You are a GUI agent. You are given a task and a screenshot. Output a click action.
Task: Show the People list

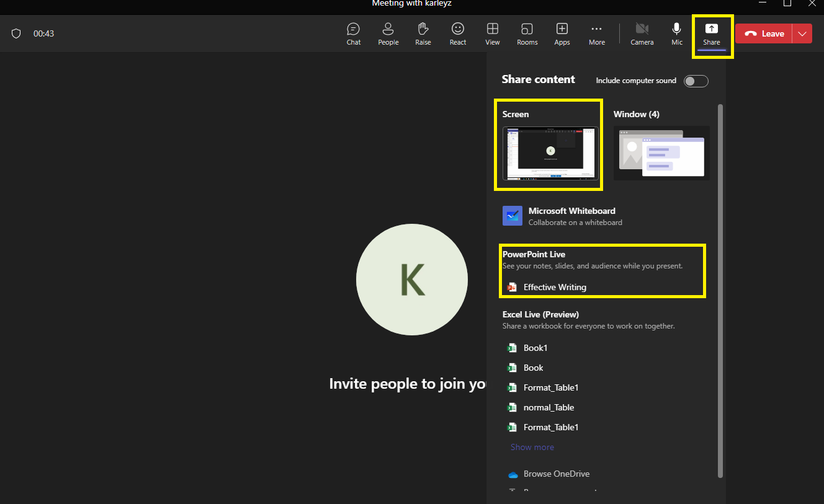tap(388, 34)
